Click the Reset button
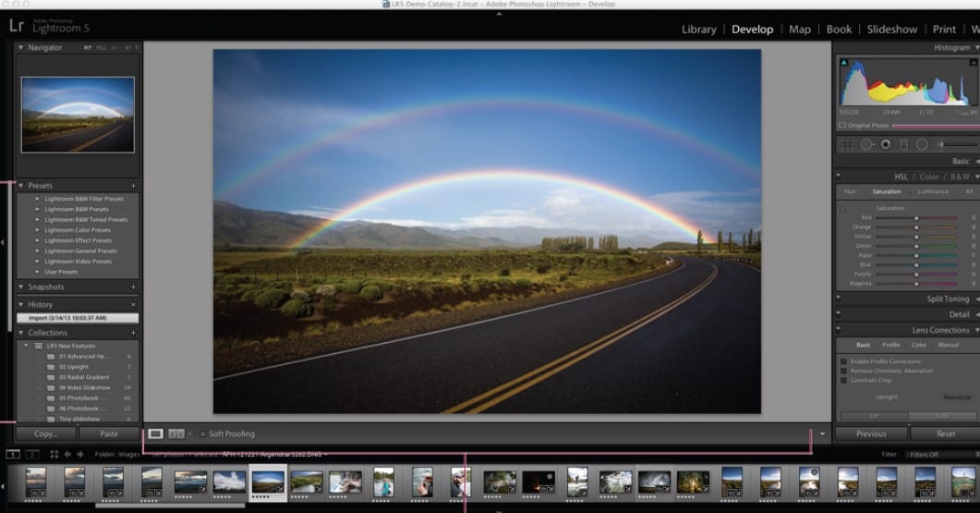 tap(946, 434)
